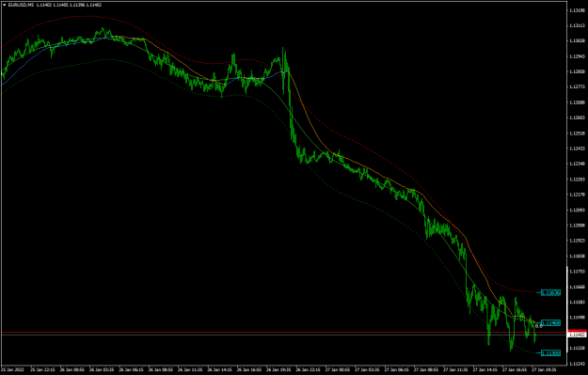Click the 27 Jan 06:15 time label
The width and height of the screenshot is (588, 375).
tap(397, 369)
